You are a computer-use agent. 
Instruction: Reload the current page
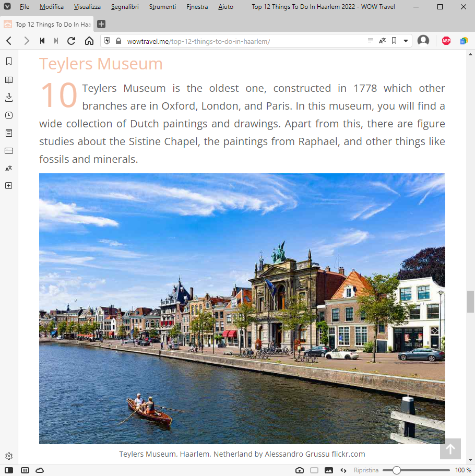pos(72,41)
